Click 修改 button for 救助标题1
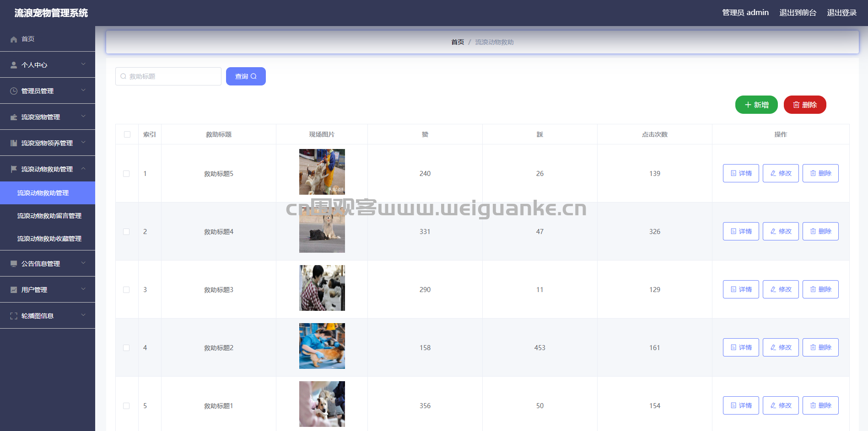Image resolution: width=868 pixels, height=431 pixels. pos(781,405)
